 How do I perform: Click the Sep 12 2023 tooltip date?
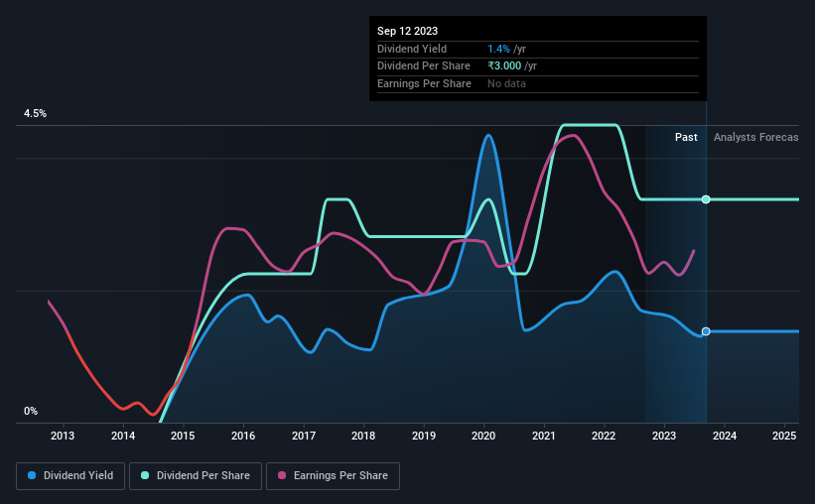point(407,31)
